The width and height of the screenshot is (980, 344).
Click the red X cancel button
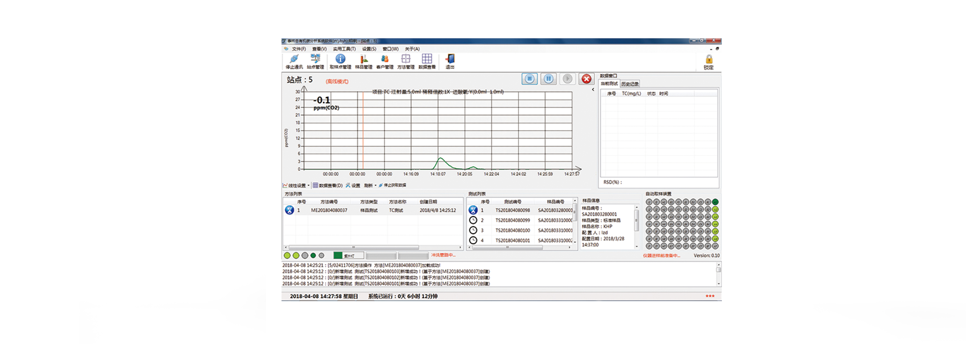point(586,79)
